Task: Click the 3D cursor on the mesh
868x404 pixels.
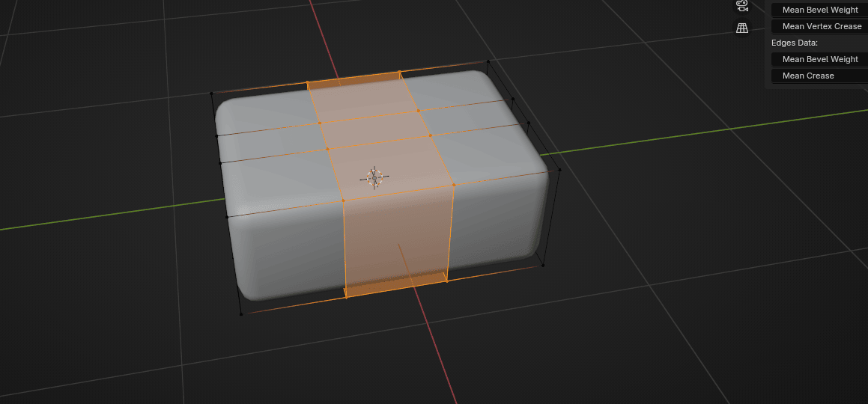Action: [x=374, y=177]
